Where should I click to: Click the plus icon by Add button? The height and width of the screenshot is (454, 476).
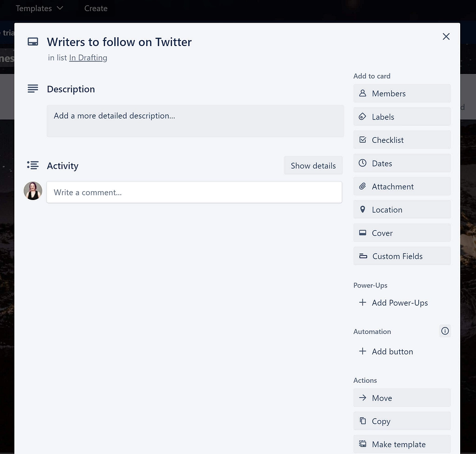[363, 351]
